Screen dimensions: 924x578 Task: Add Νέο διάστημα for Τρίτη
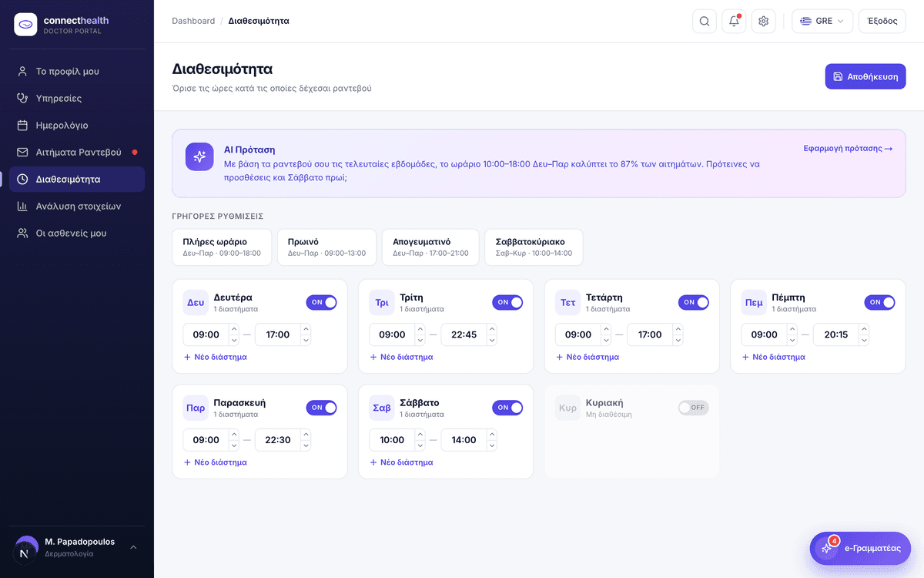point(402,357)
